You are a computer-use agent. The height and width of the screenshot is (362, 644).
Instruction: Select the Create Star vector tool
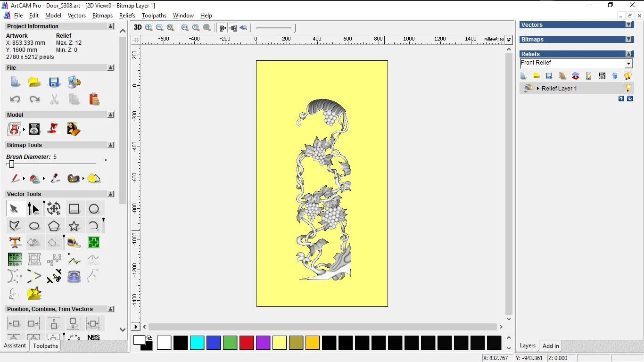point(74,226)
